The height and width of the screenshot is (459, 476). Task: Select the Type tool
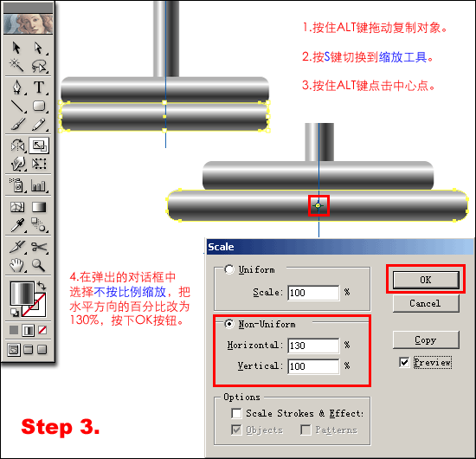[x=39, y=87]
